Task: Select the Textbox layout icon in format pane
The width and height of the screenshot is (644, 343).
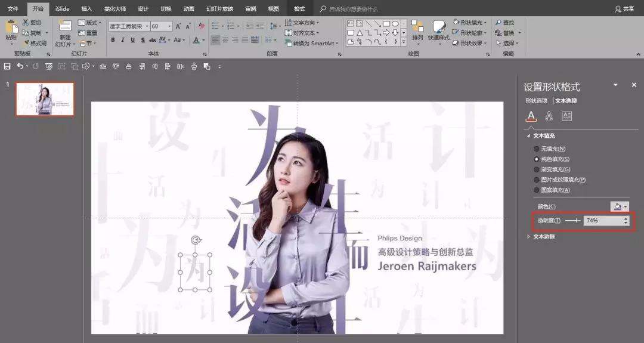Action: click(566, 116)
